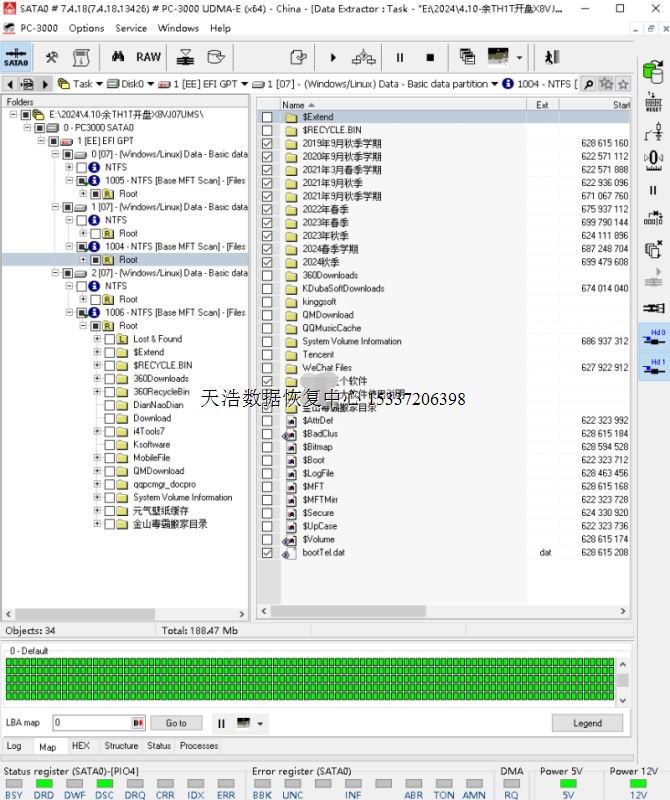This screenshot has width=670, height=800.
Task: Open the Service menu
Action: tap(131, 28)
